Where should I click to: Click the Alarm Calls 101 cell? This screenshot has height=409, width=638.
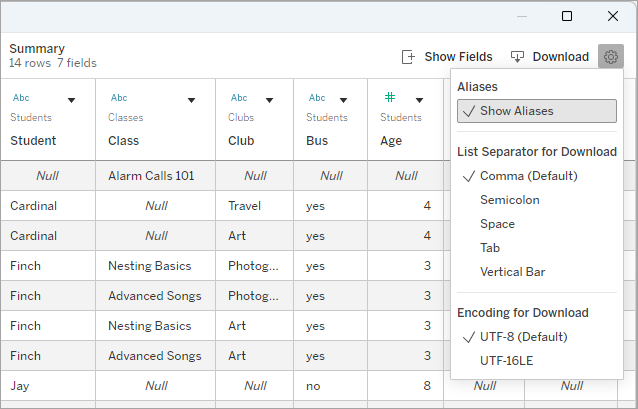click(x=150, y=176)
